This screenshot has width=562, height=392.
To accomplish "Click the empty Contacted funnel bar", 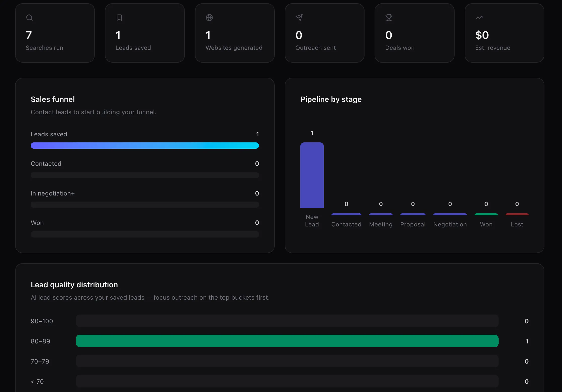I will [145, 175].
